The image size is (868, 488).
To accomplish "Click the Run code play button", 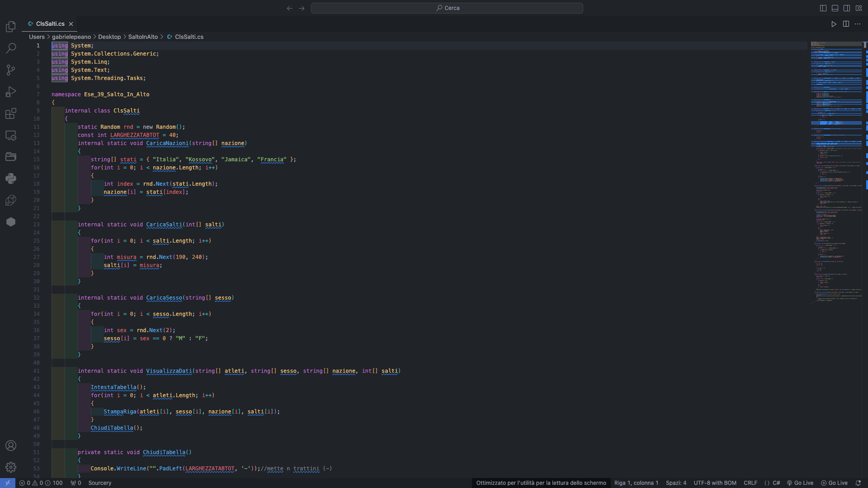I will pyautogui.click(x=834, y=24).
